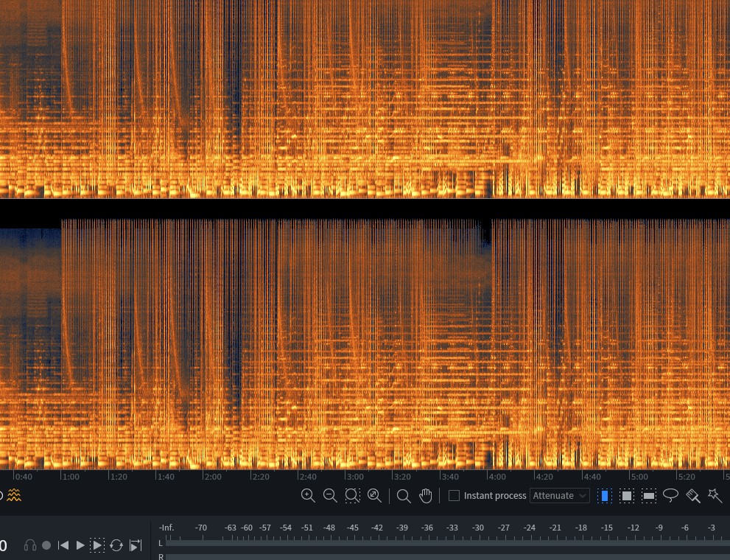Toggle headphone monitoring in the transport
The width and height of the screenshot is (730, 560).
pos(30,545)
